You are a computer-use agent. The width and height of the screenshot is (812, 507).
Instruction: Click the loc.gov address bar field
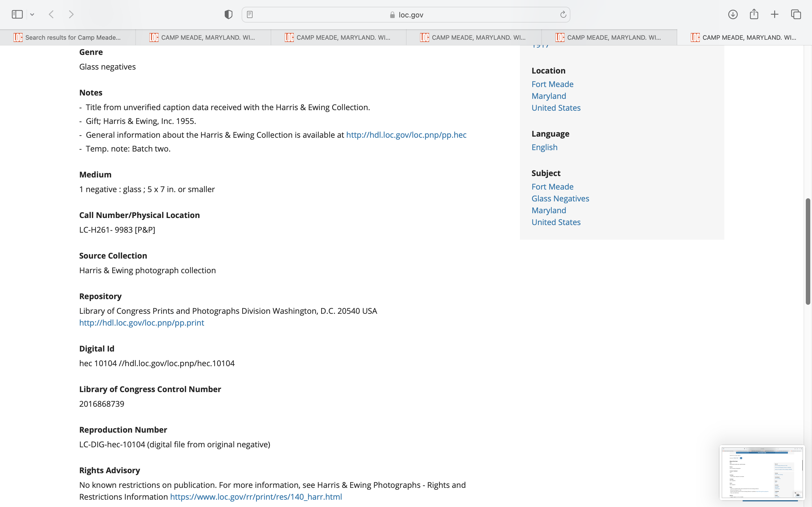click(x=406, y=15)
